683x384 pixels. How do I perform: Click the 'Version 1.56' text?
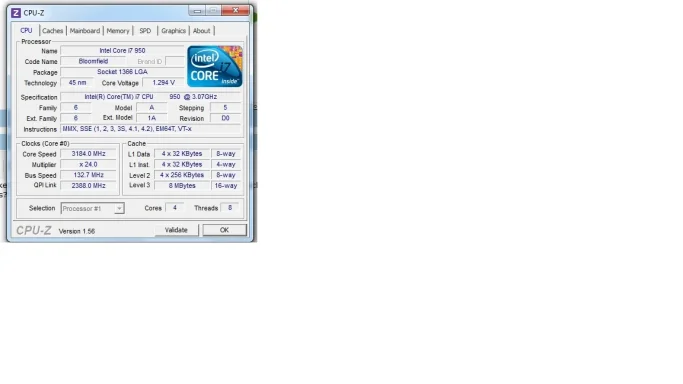pos(77,231)
